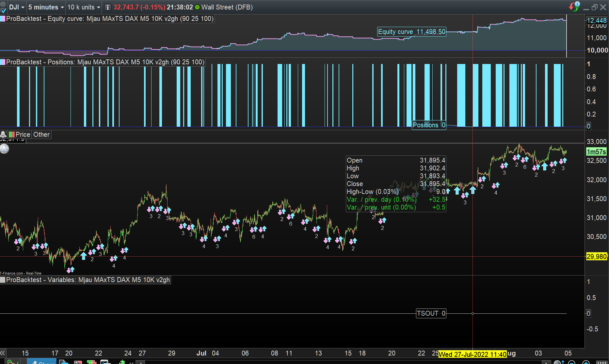Click the High 31,902.4 tooltip row

(396, 168)
